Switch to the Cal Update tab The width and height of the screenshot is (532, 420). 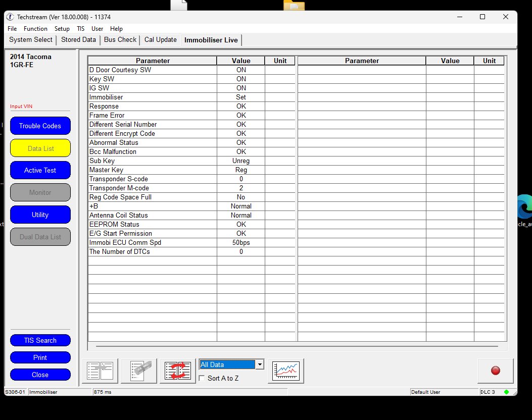pos(161,40)
